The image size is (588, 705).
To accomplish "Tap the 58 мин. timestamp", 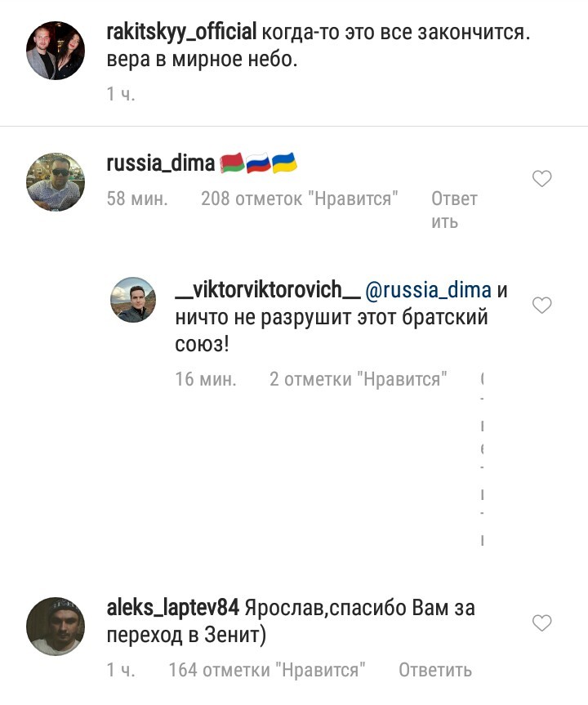I will [x=137, y=199].
